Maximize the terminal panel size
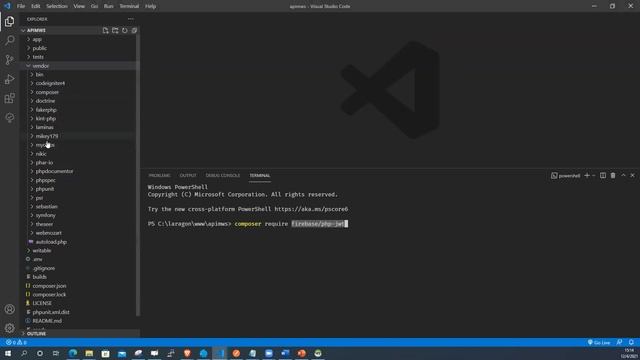 (623, 176)
